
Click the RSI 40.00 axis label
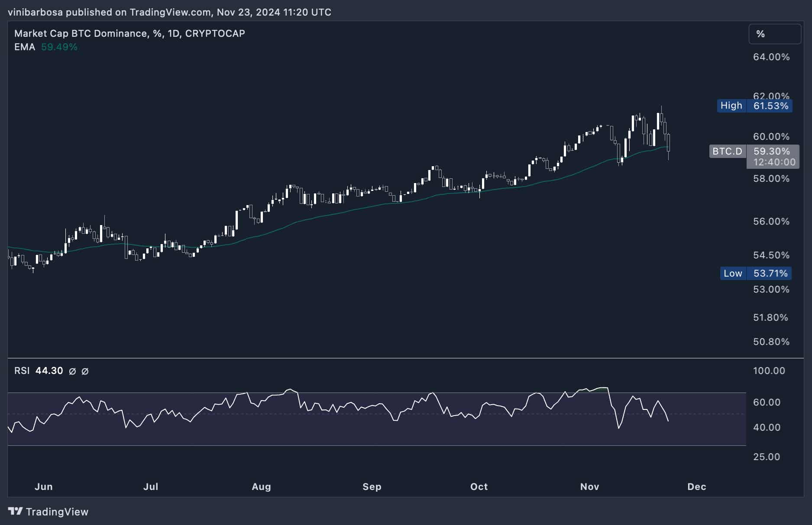[767, 428]
